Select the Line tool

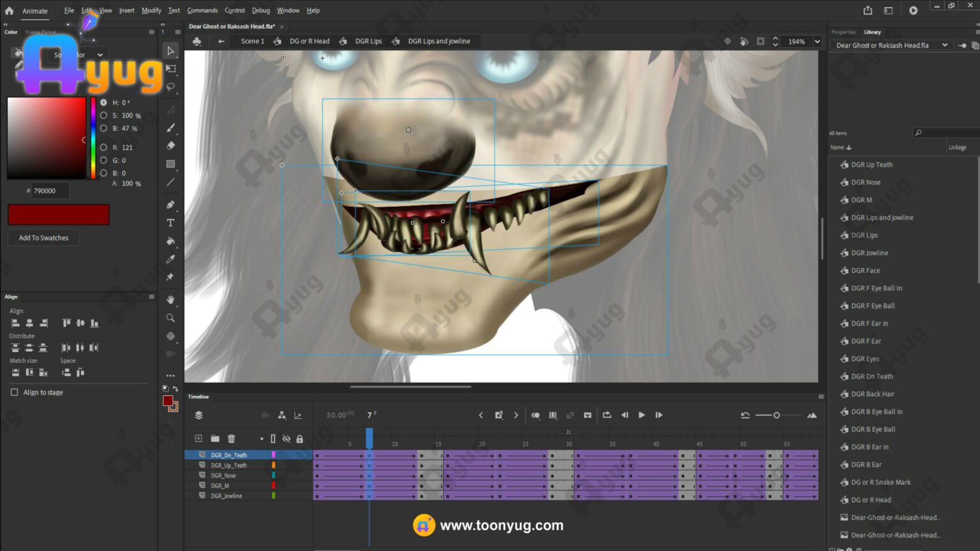point(170,182)
